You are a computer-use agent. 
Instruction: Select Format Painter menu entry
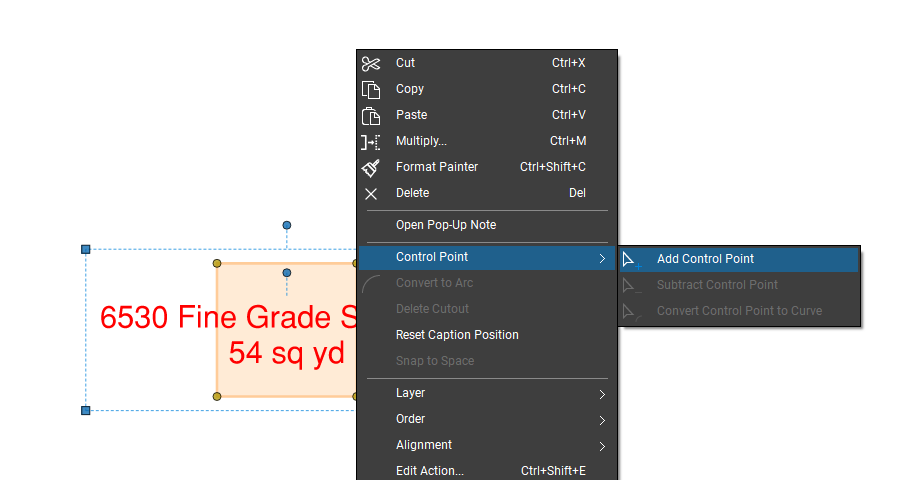tap(487, 167)
